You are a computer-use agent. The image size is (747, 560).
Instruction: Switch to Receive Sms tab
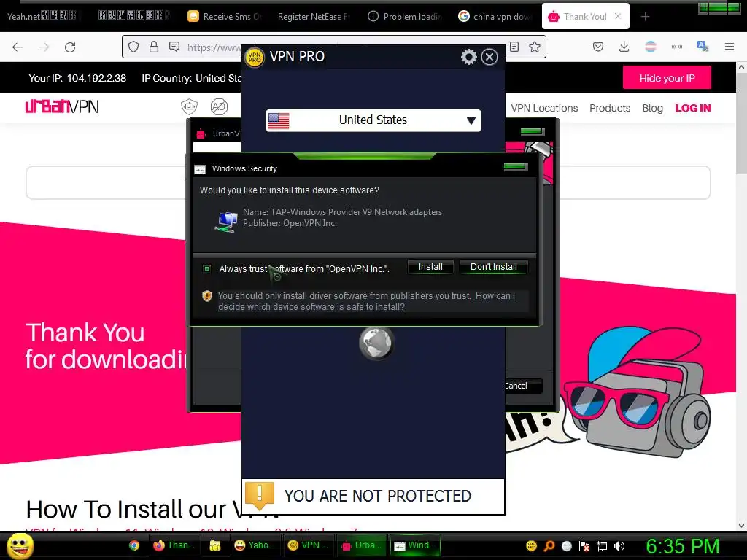point(225,17)
